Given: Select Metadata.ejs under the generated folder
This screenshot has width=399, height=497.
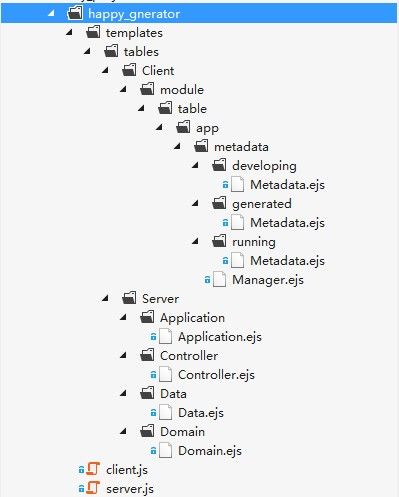Looking at the screenshot, I should (287, 223).
